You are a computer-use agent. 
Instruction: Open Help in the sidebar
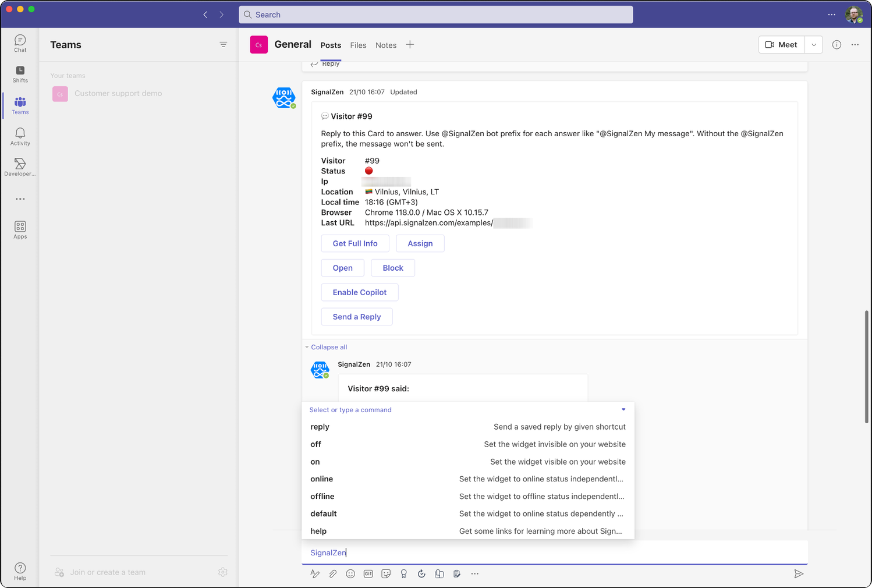(20, 571)
